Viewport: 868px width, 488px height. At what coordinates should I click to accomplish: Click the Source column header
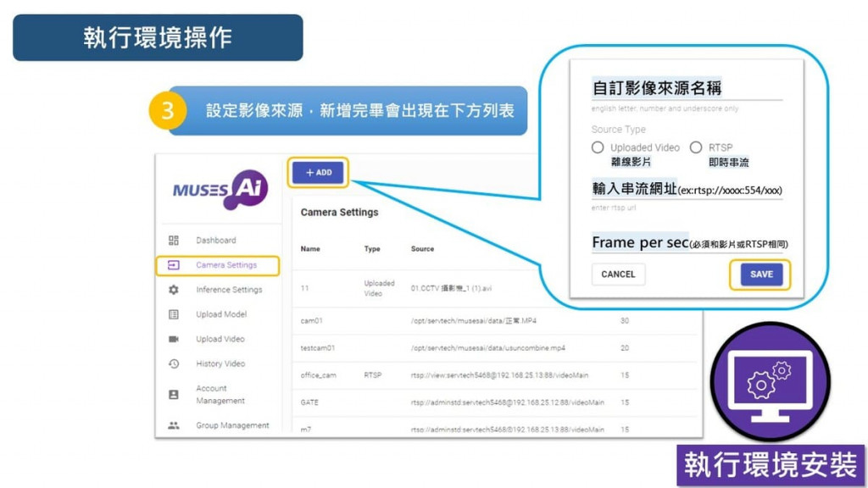(422, 249)
